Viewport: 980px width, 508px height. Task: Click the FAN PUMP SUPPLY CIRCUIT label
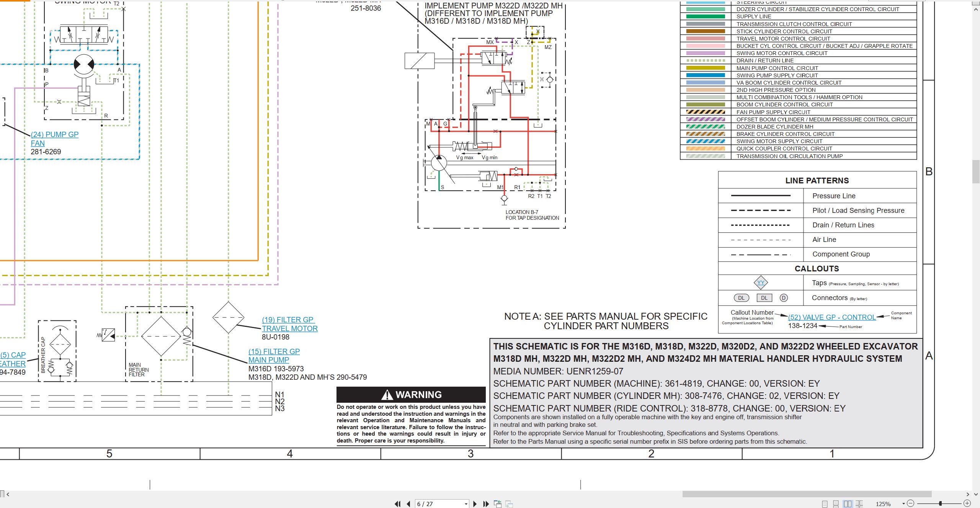(773, 112)
